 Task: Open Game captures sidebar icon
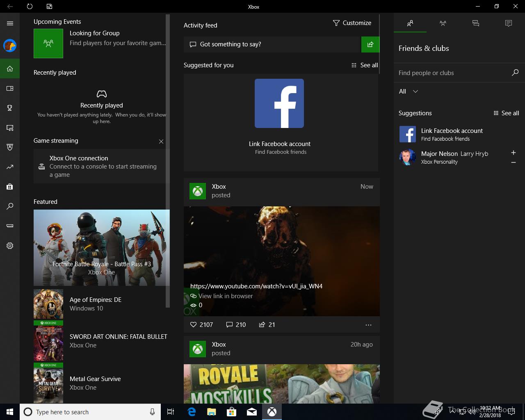click(x=10, y=128)
